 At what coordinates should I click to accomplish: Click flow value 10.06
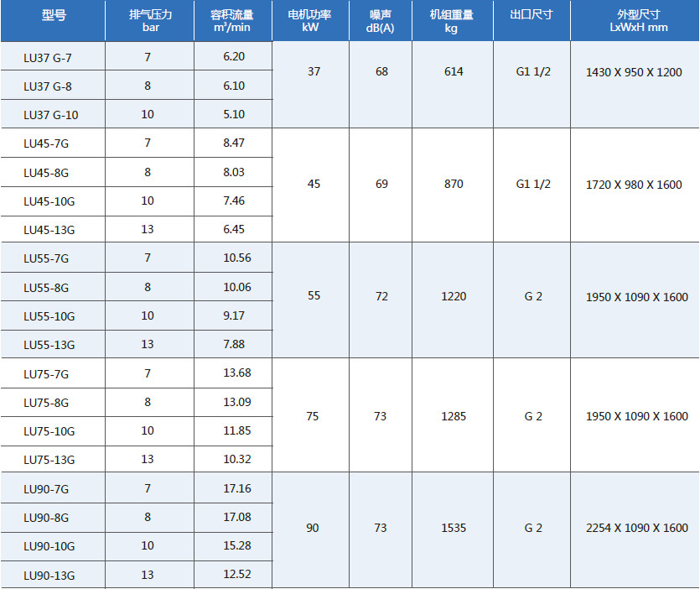click(x=237, y=287)
